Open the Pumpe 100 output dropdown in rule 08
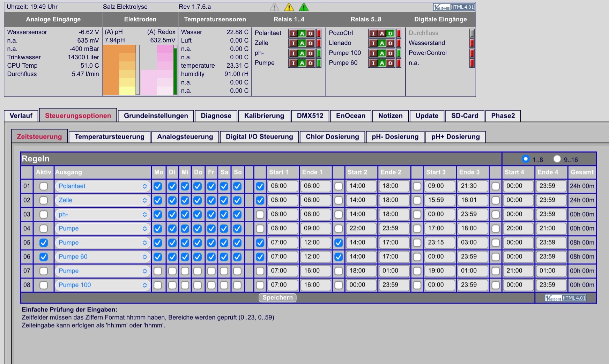609x364 pixels. (x=103, y=285)
